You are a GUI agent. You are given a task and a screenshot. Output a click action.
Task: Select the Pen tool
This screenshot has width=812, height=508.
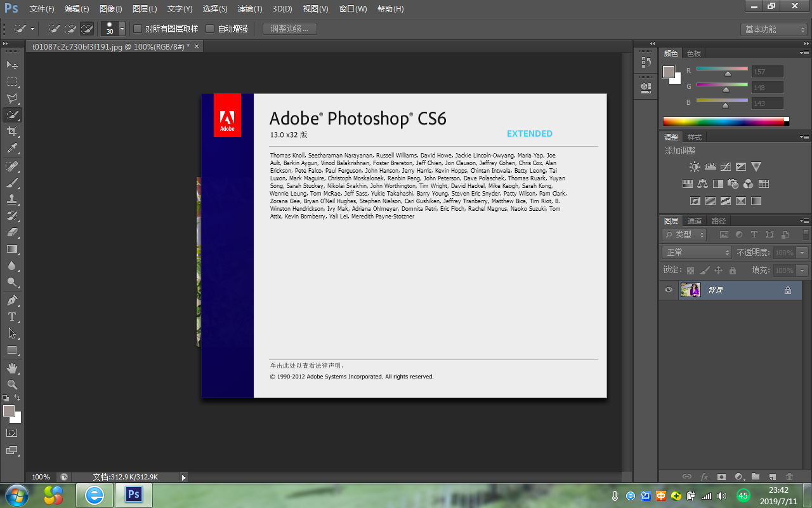[x=12, y=300]
